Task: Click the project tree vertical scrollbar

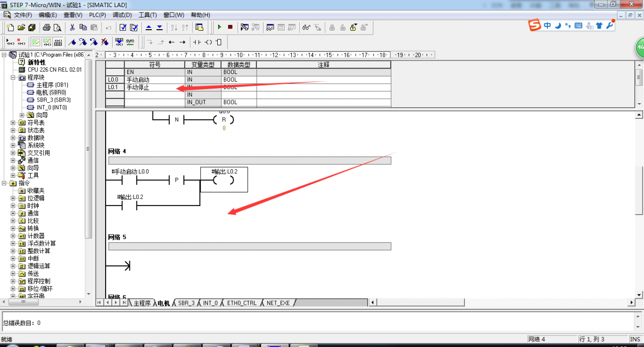Action: click(89, 149)
